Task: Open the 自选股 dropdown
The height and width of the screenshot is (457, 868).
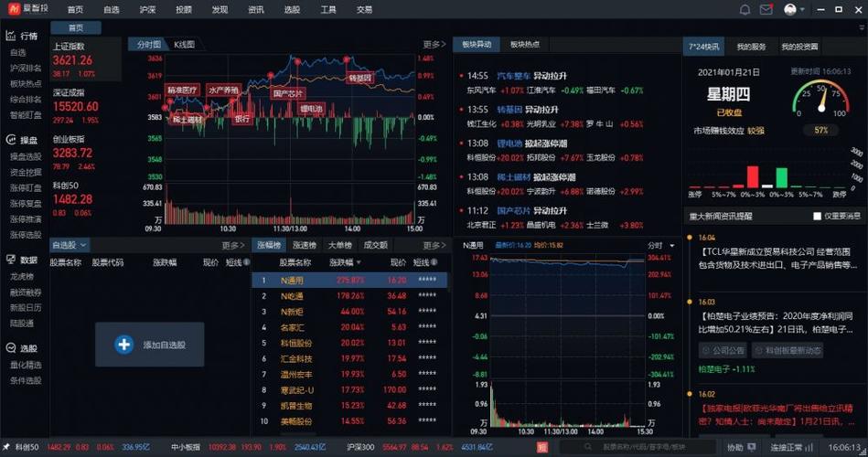Action: (70, 245)
